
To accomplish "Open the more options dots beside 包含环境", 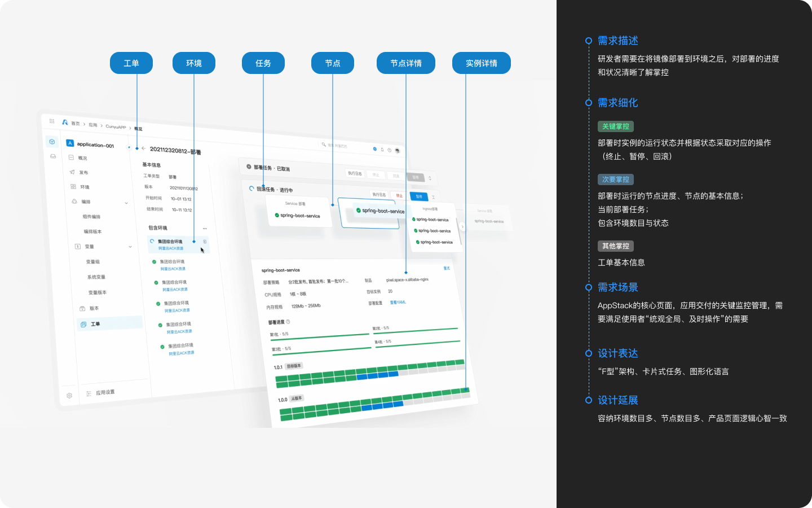I will (x=205, y=229).
